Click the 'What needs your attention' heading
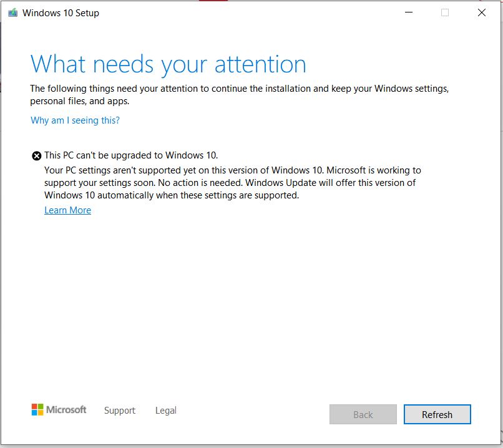The image size is (503, 448). pyautogui.click(x=168, y=64)
